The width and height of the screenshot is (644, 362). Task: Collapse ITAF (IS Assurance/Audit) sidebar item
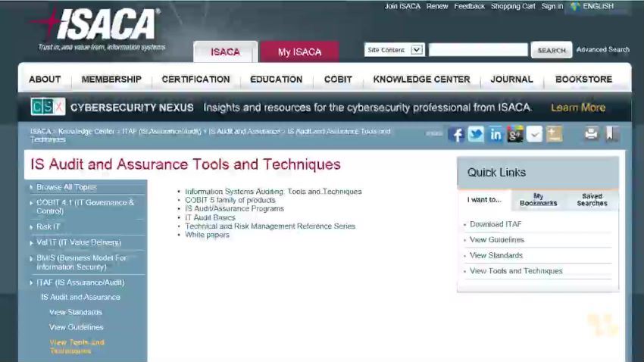tap(31, 282)
